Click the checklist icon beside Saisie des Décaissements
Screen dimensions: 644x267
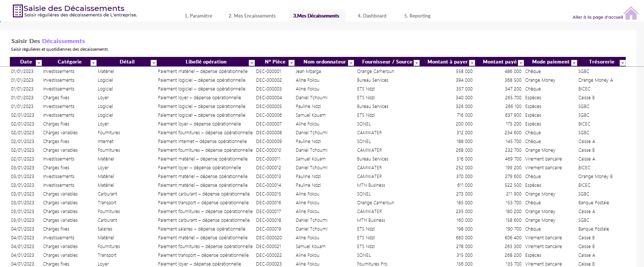18,11
